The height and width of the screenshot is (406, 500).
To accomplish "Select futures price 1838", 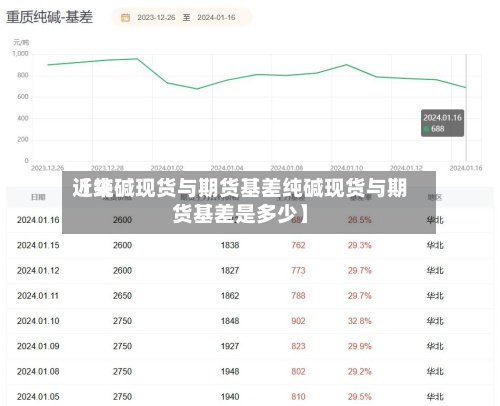I will click(x=230, y=245).
